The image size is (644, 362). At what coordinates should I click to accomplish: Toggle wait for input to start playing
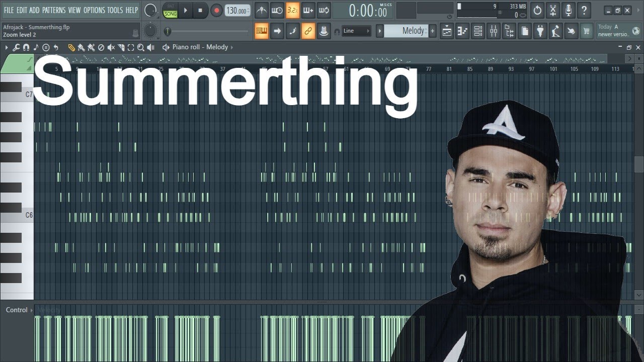(x=277, y=10)
